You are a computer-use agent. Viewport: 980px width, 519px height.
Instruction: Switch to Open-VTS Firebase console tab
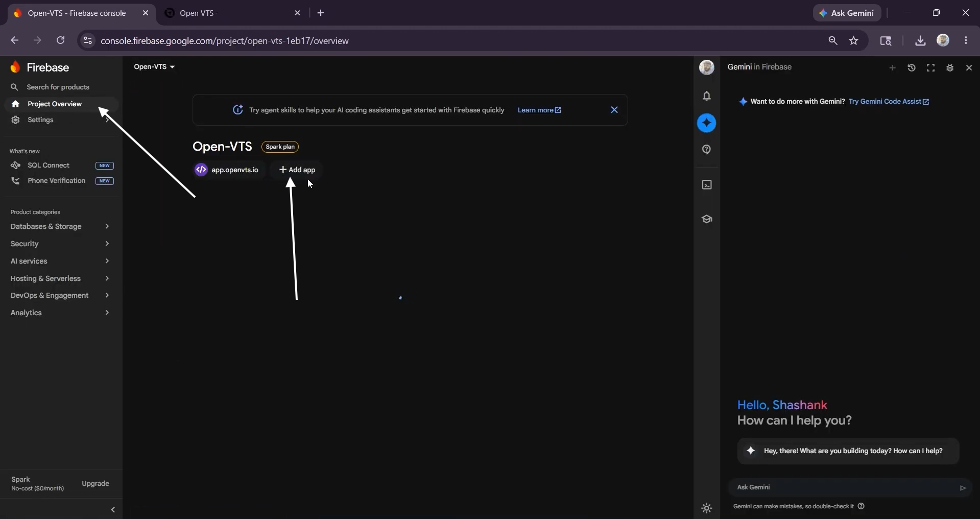pos(77,13)
